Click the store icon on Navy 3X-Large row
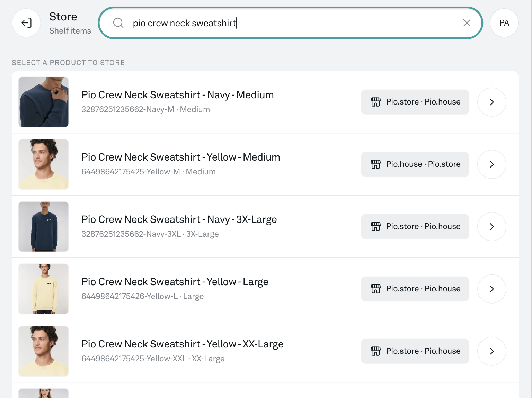 [375, 227]
